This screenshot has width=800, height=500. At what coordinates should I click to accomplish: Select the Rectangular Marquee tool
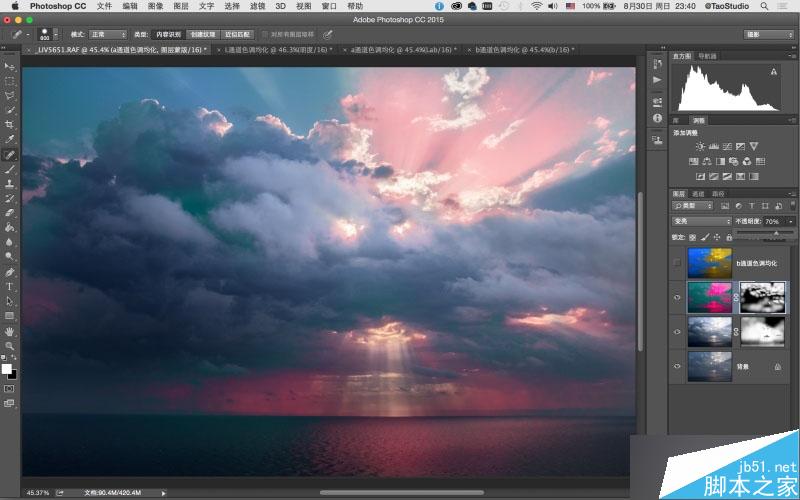[9, 81]
